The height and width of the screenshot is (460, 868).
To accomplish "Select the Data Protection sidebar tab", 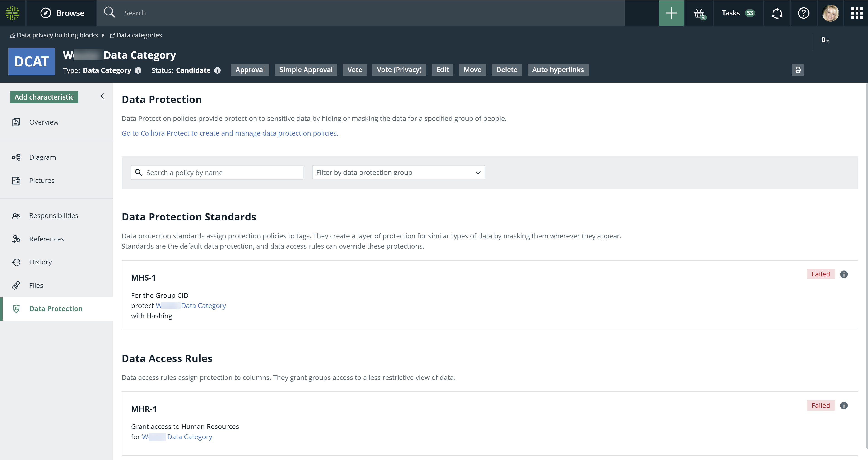I will (x=56, y=308).
